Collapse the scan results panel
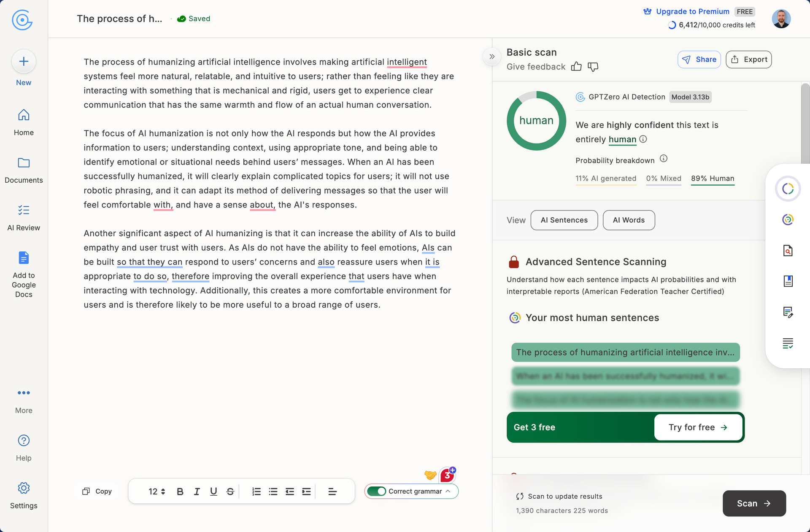810x532 pixels. [492, 57]
